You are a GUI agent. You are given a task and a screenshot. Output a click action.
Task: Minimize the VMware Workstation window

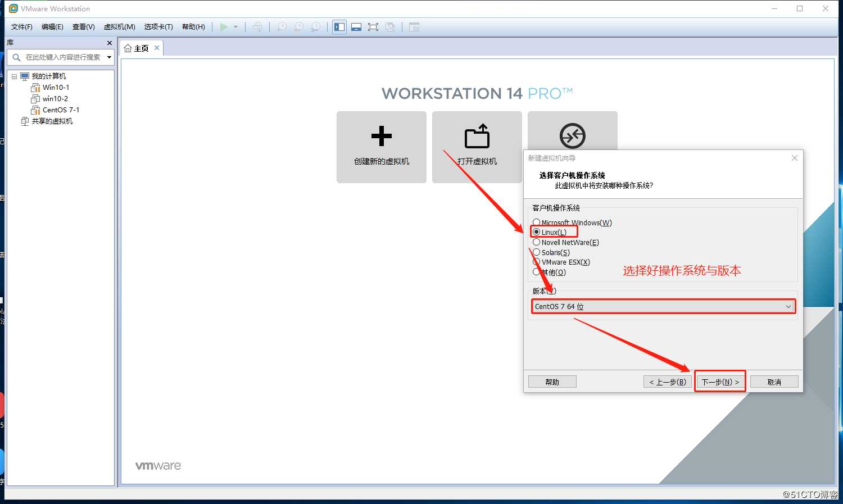tap(774, 8)
